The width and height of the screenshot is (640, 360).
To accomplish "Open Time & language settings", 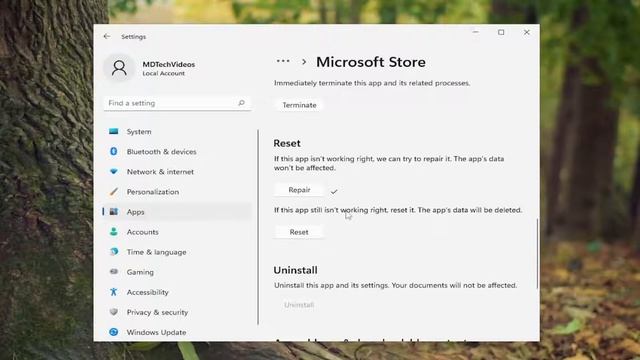I will tap(156, 252).
